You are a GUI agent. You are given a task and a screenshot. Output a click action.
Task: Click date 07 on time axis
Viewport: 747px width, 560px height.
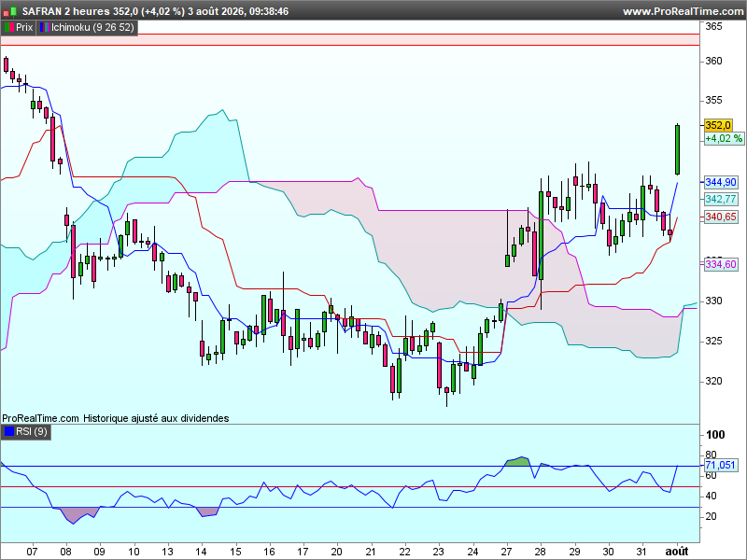[32, 552]
